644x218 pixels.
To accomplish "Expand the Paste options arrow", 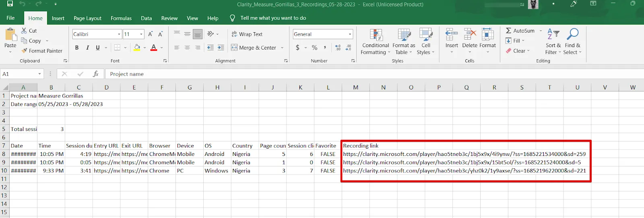I will (x=10, y=52).
